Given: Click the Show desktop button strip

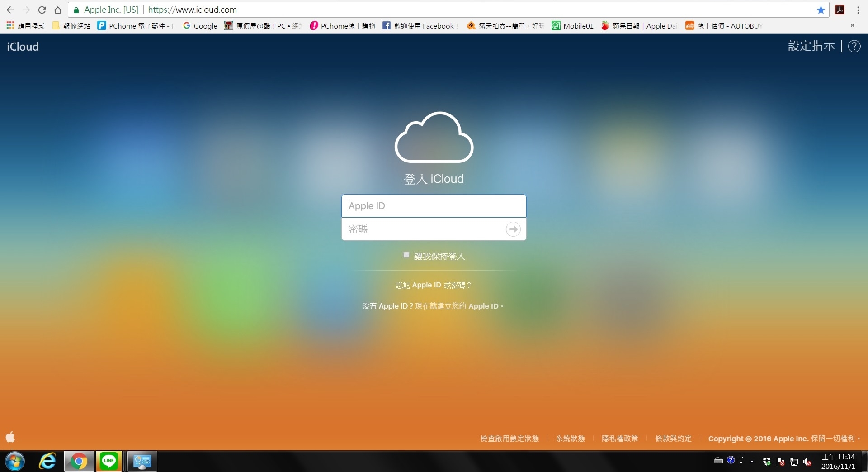Looking at the screenshot, I should [x=864, y=462].
